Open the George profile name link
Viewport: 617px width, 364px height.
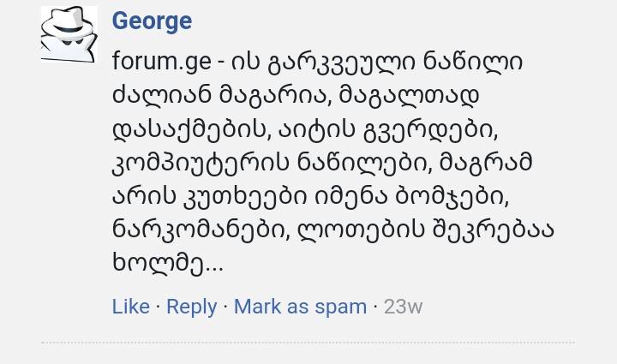(x=152, y=21)
